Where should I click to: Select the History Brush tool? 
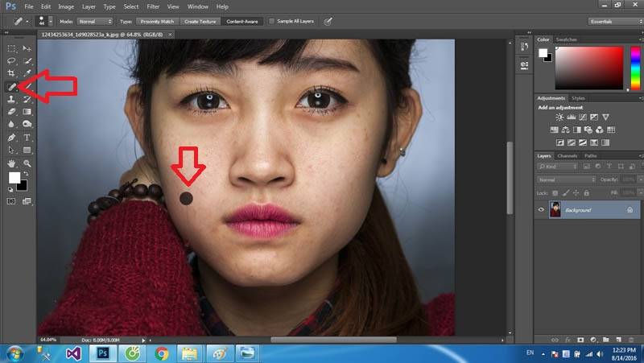click(x=27, y=99)
